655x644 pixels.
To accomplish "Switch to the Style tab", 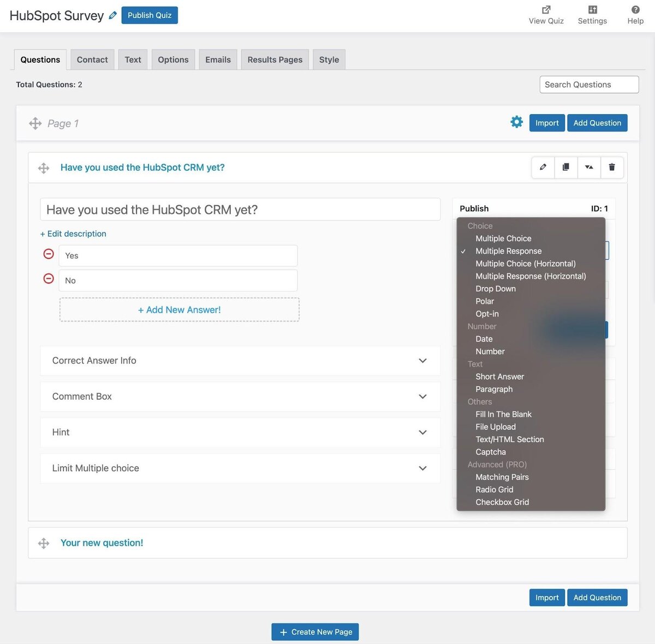I will [329, 59].
